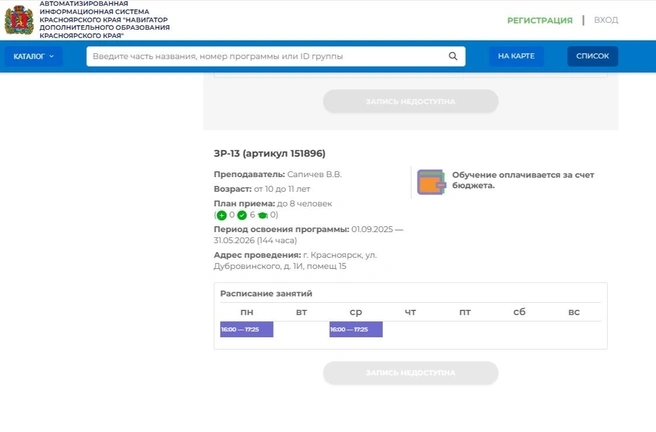The image size is (656, 432).
Task: Select Wednesday 16:00 — 17:25 schedule block
Action: [x=356, y=329]
